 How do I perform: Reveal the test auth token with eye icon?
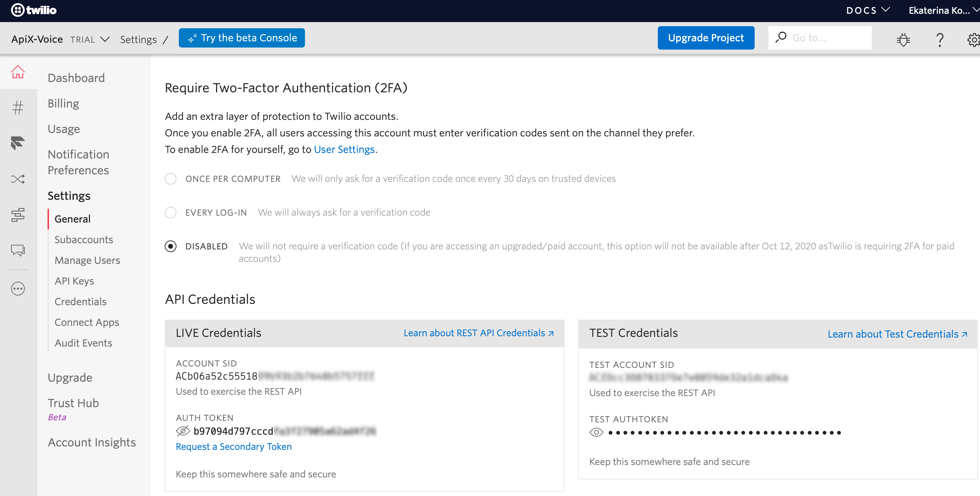pyautogui.click(x=596, y=433)
